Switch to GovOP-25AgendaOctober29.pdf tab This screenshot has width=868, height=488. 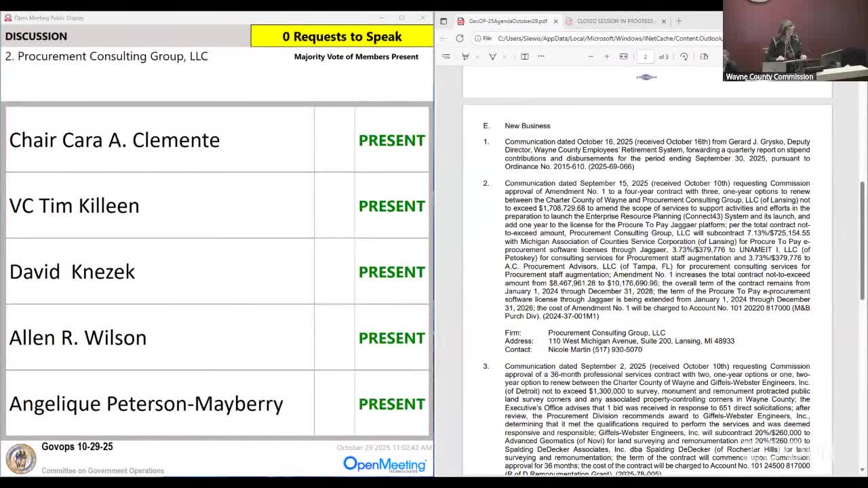(x=507, y=21)
